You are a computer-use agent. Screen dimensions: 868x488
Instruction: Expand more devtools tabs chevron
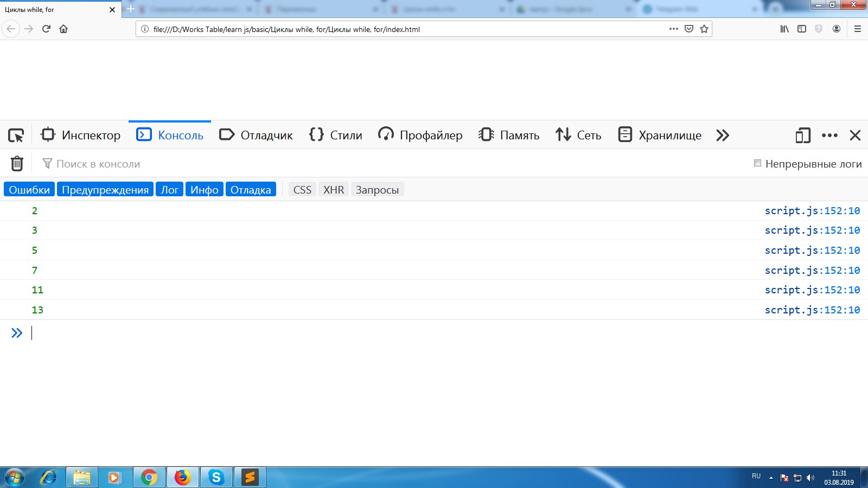click(x=723, y=135)
